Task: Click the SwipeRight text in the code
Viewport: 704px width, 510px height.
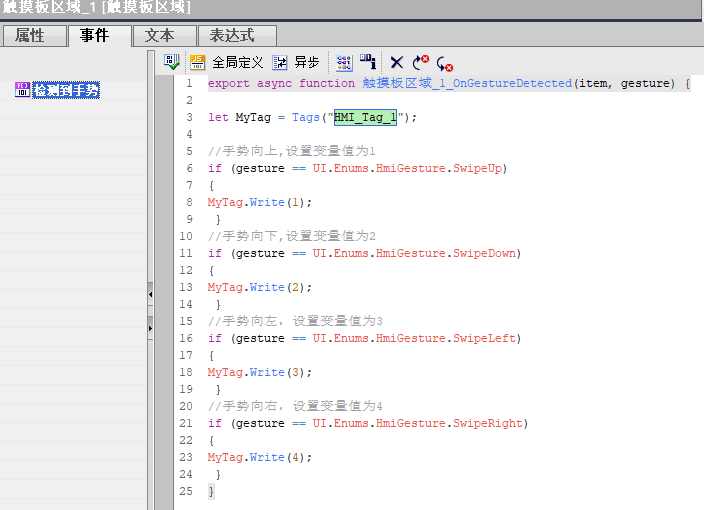Action: pyautogui.click(x=490, y=423)
